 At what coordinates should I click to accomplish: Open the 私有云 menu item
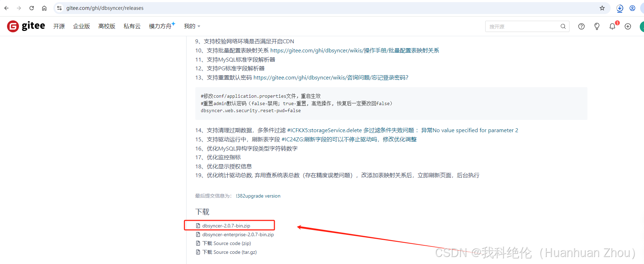(132, 26)
